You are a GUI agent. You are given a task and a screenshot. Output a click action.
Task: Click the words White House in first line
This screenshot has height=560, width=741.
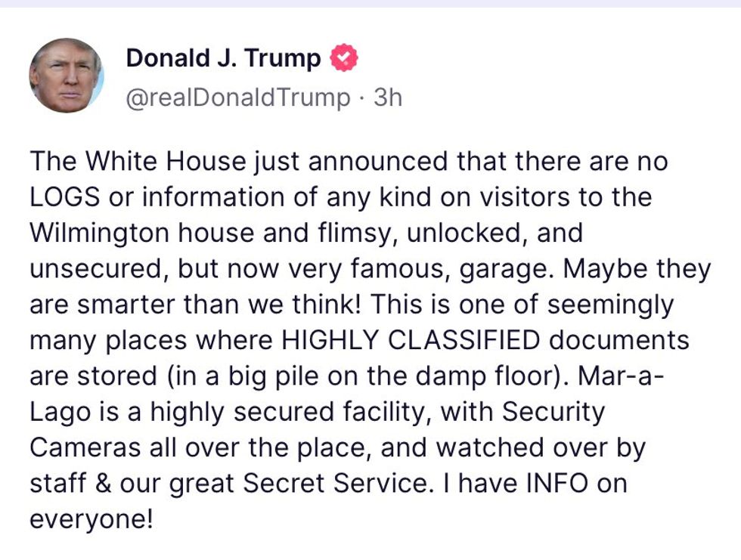pos(166,161)
